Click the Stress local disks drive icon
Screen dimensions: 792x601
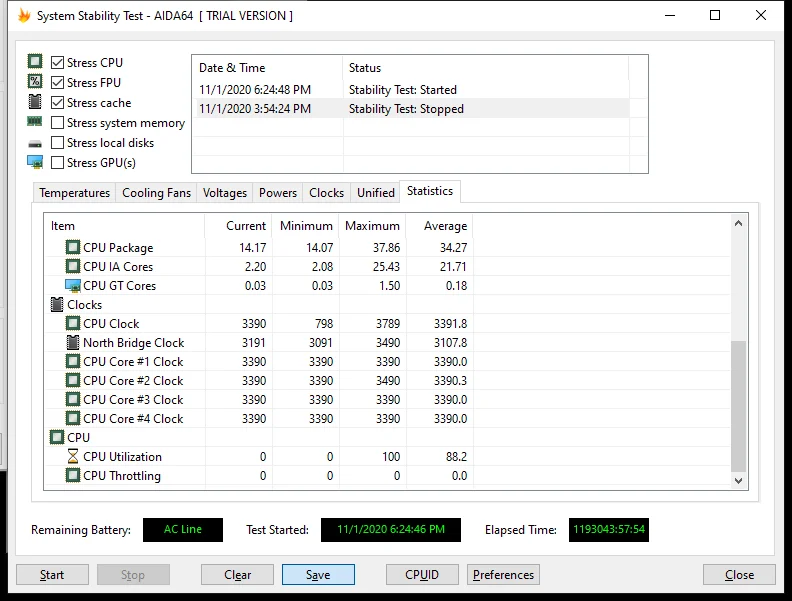35,144
